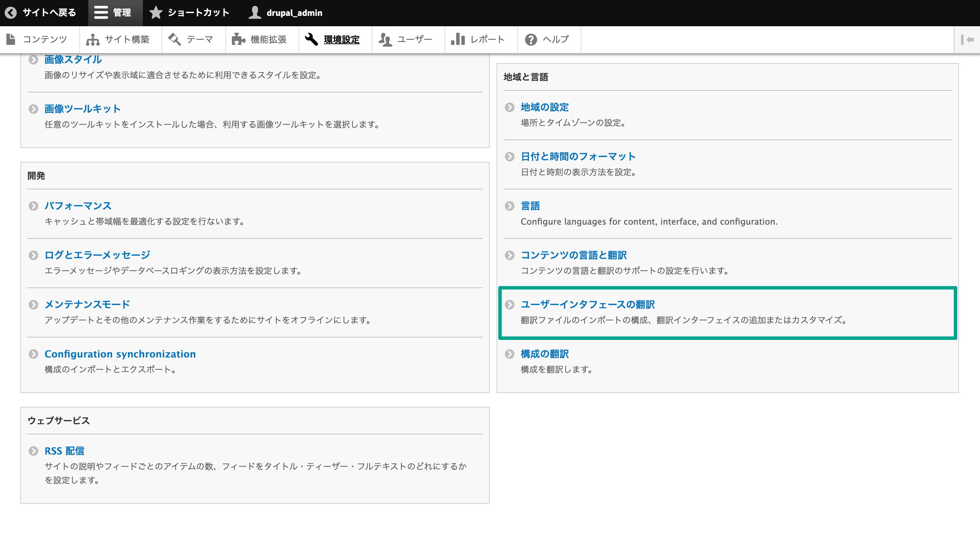Click the people icon for ユーザー
980x539 pixels.
385,39
